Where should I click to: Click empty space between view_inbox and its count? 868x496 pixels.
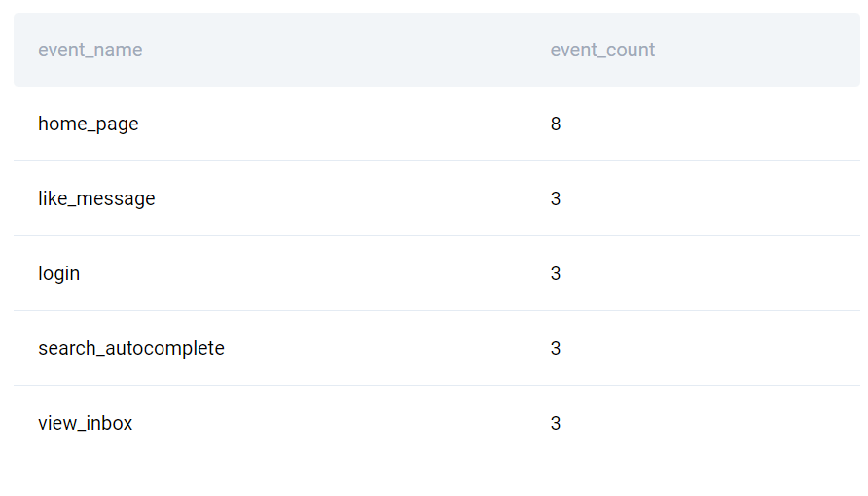pos(341,423)
